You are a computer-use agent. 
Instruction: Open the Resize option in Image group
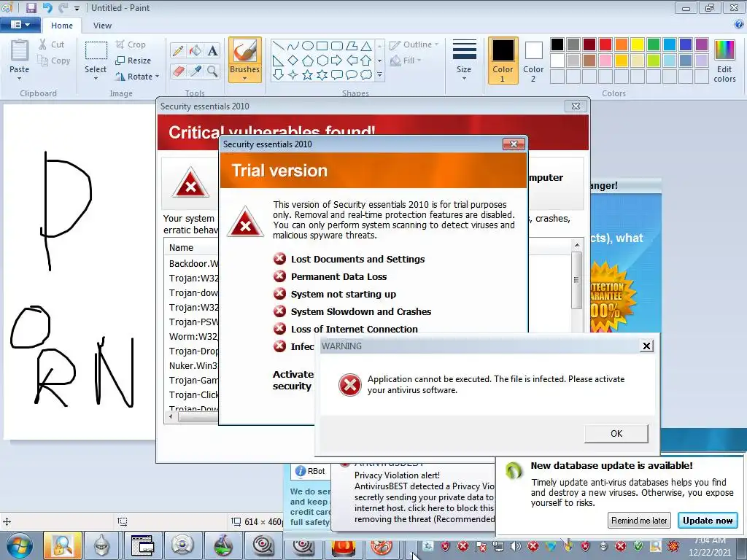coord(133,61)
